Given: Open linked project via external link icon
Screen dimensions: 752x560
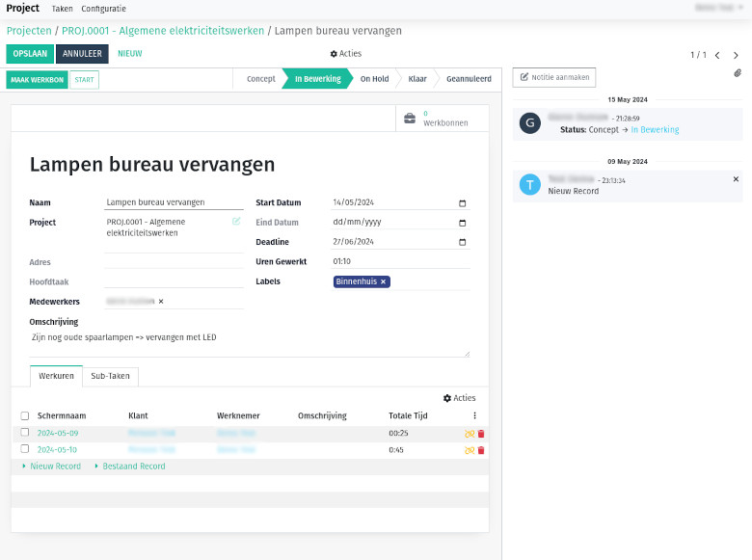Looking at the screenshot, I should click(x=236, y=221).
